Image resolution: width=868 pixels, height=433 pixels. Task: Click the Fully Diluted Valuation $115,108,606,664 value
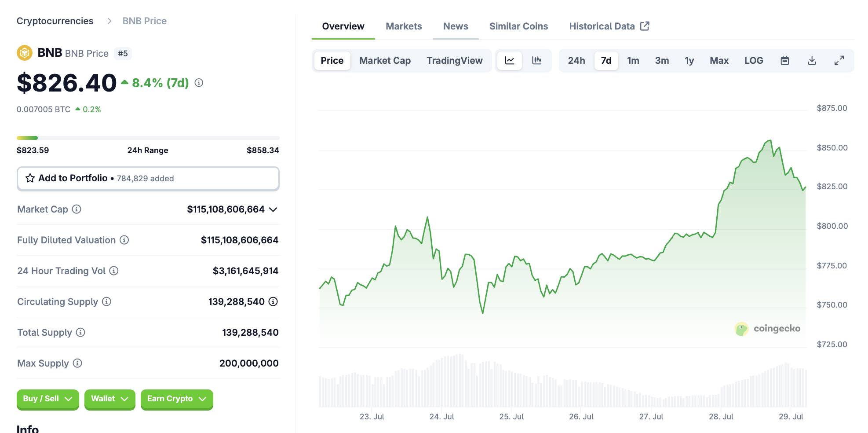tap(240, 240)
